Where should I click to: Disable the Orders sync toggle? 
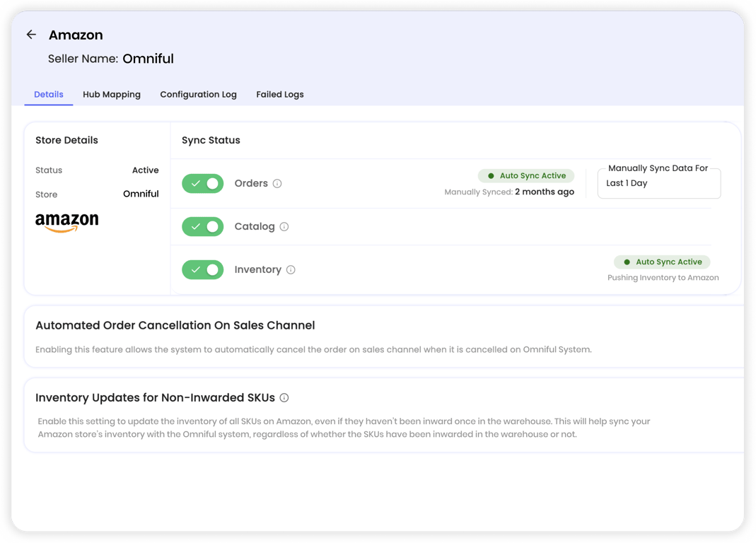[x=202, y=183]
